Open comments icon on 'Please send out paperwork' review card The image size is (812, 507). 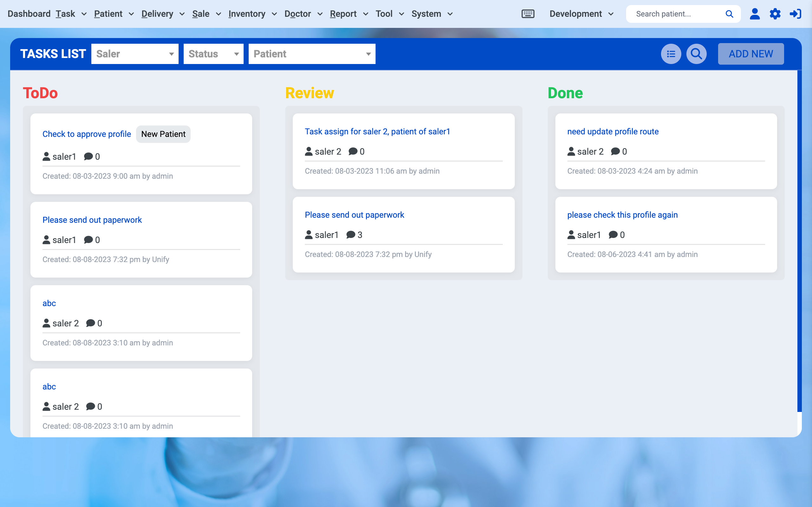coord(350,235)
